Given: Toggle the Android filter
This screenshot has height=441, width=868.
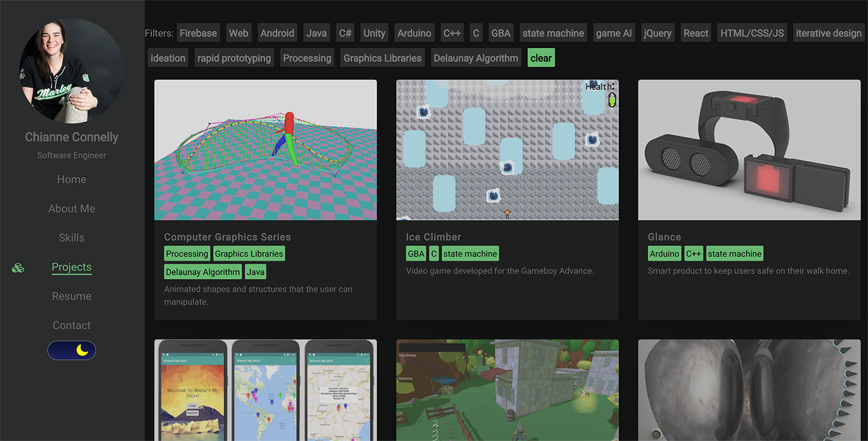Looking at the screenshot, I should 277,33.
